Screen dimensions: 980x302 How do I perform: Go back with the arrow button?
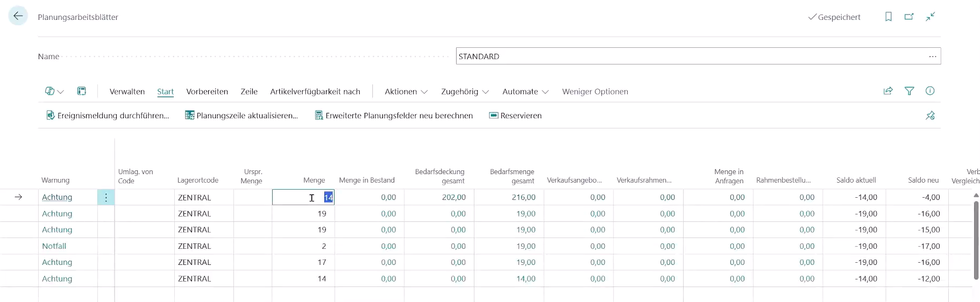click(x=18, y=16)
